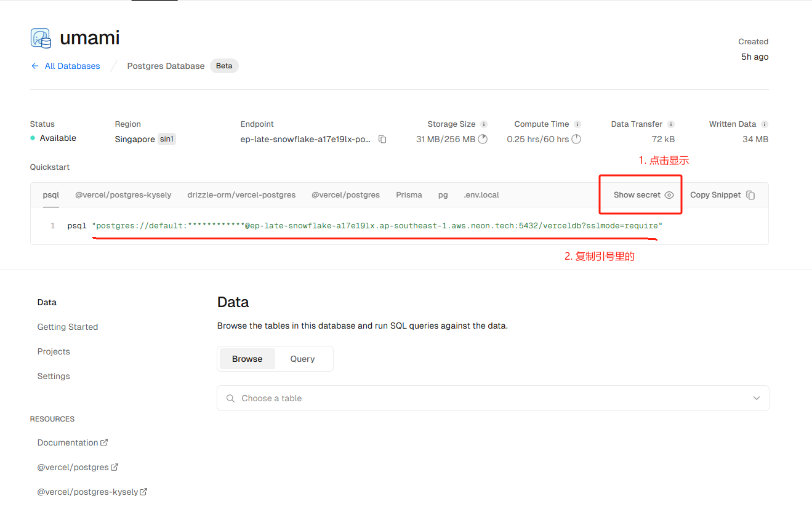Click the psql connection string code line
Screen dimensions: 812x512
pos(364,226)
